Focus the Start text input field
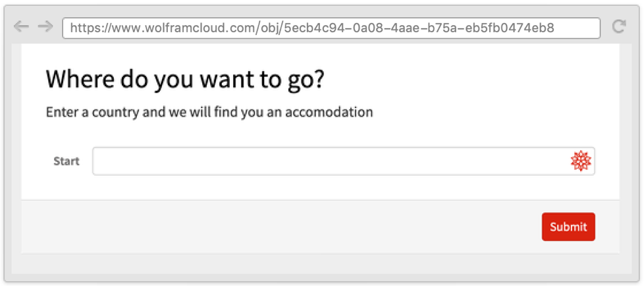 pyautogui.click(x=329, y=161)
